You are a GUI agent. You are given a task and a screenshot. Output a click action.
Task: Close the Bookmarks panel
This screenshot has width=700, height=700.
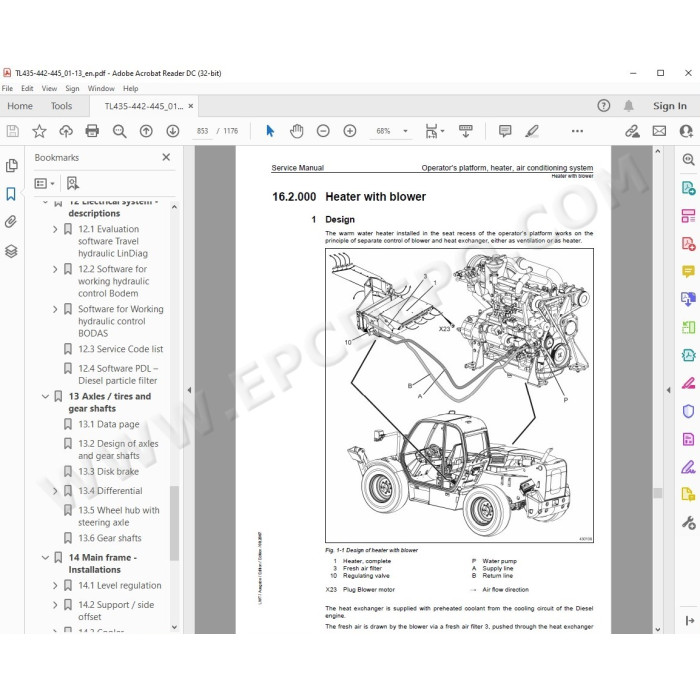point(166,157)
